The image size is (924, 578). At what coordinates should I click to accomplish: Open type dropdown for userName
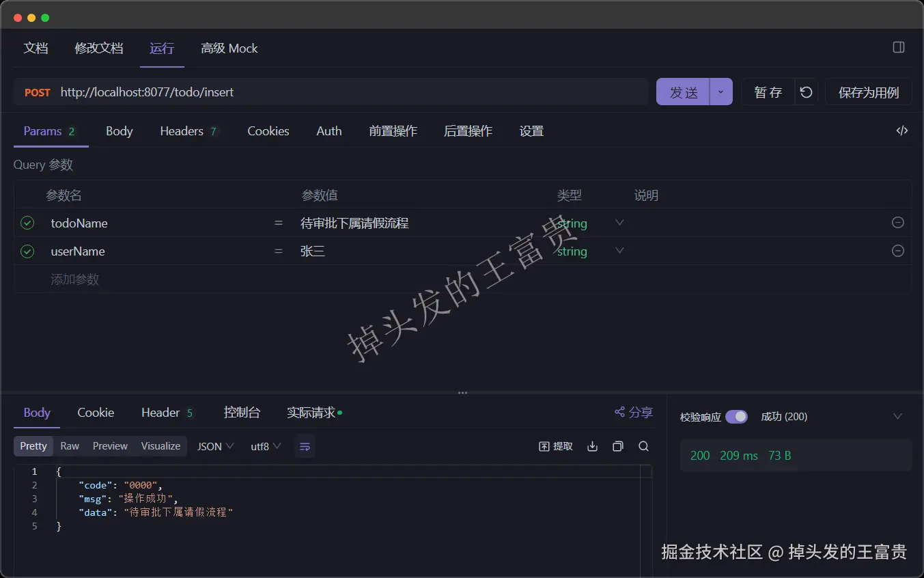(620, 251)
